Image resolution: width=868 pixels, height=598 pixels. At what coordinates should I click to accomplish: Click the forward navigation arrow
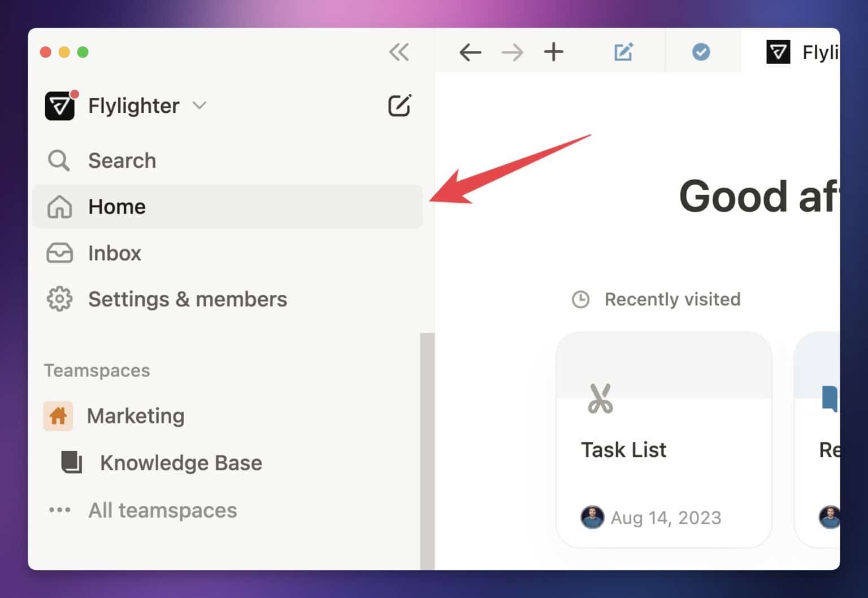(x=512, y=53)
